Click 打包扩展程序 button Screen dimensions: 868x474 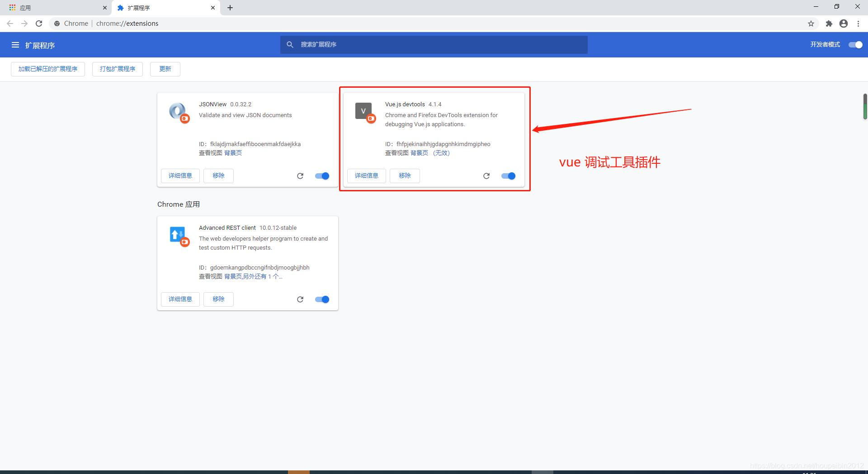pos(118,69)
